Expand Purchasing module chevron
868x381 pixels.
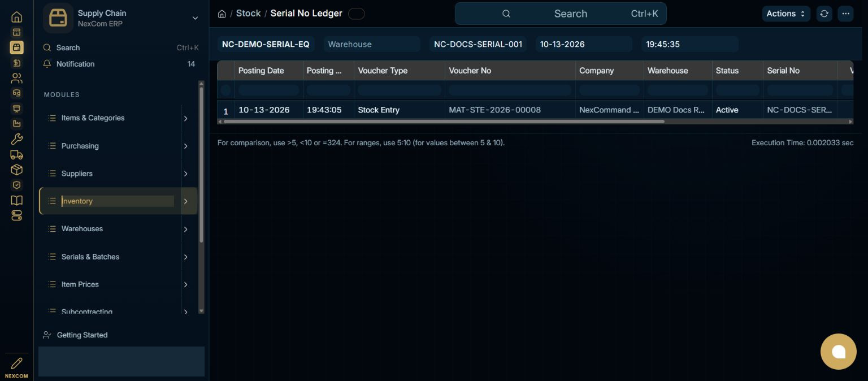pos(186,146)
